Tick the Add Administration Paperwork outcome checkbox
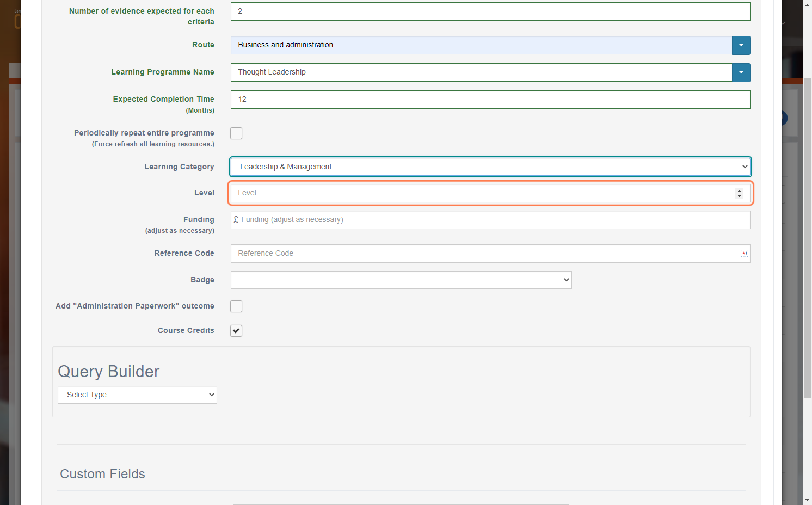 (x=236, y=306)
